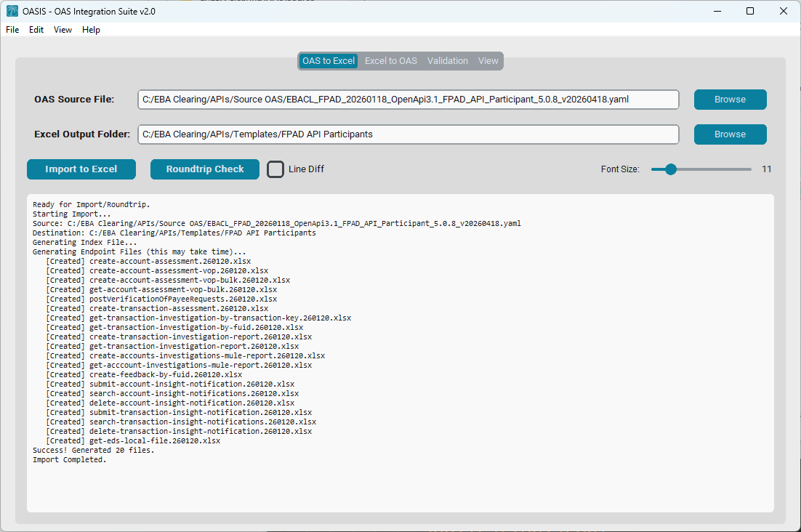Maximize the OASIS window
Image resolution: width=801 pixels, height=532 pixels.
click(750, 12)
